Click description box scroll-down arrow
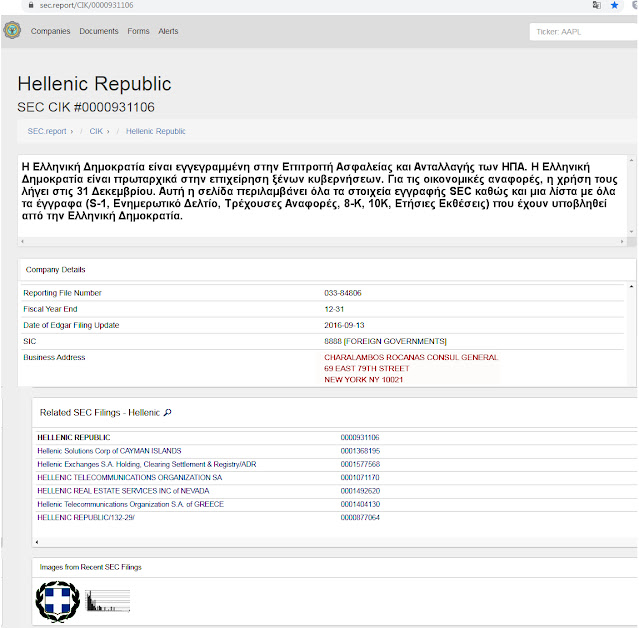This screenshot has width=639, height=628. 631,231
